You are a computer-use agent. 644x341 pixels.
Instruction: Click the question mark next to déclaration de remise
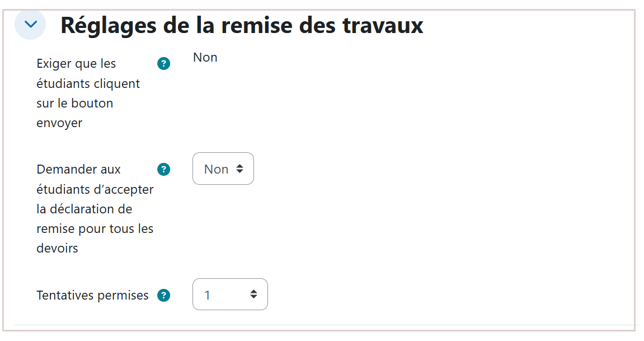point(163,169)
